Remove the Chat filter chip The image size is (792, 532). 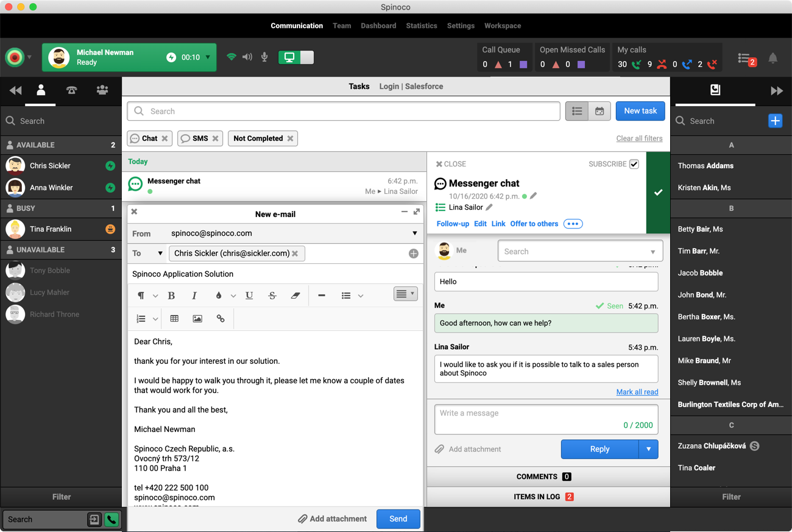(164, 138)
